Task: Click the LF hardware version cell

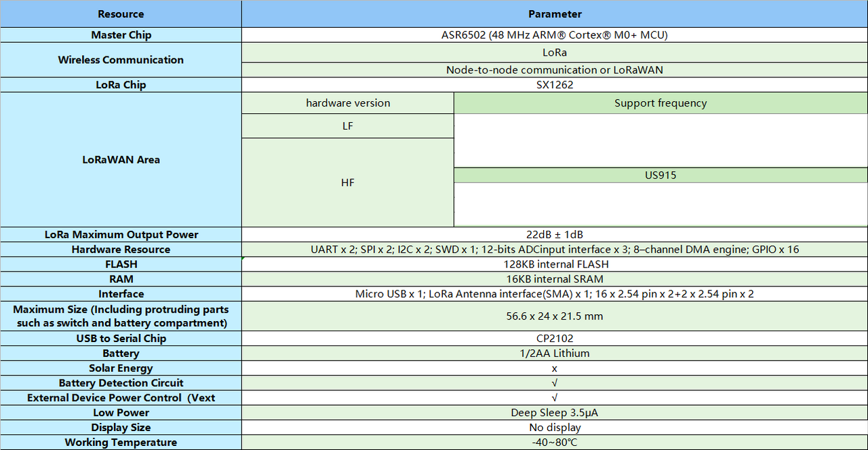Action: click(348, 126)
